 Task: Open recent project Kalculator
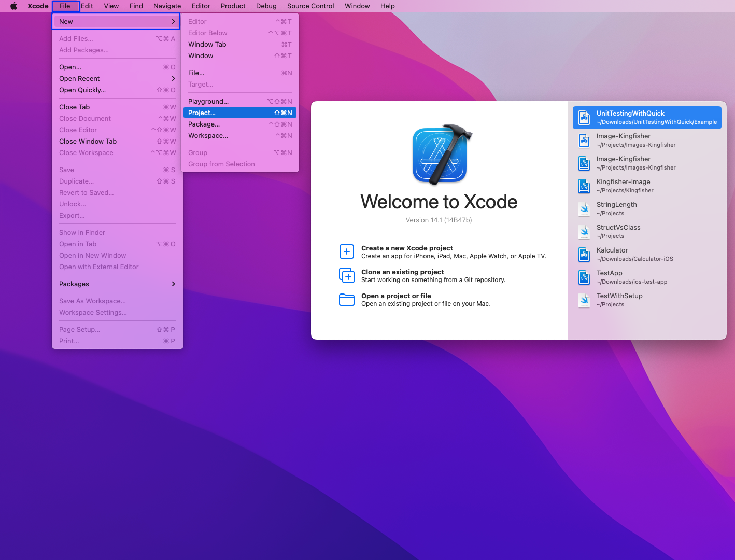coord(647,255)
